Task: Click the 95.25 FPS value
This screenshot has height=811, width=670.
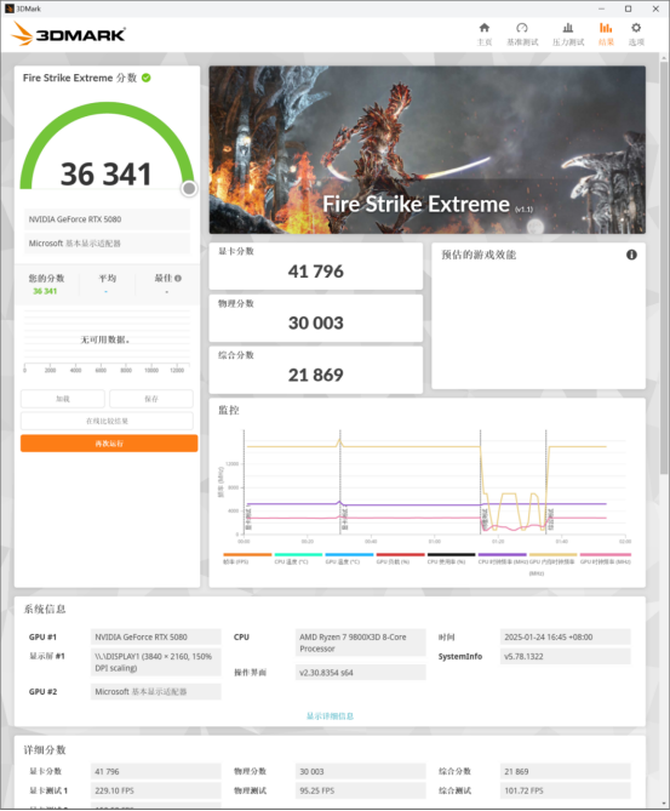Action: (361, 790)
